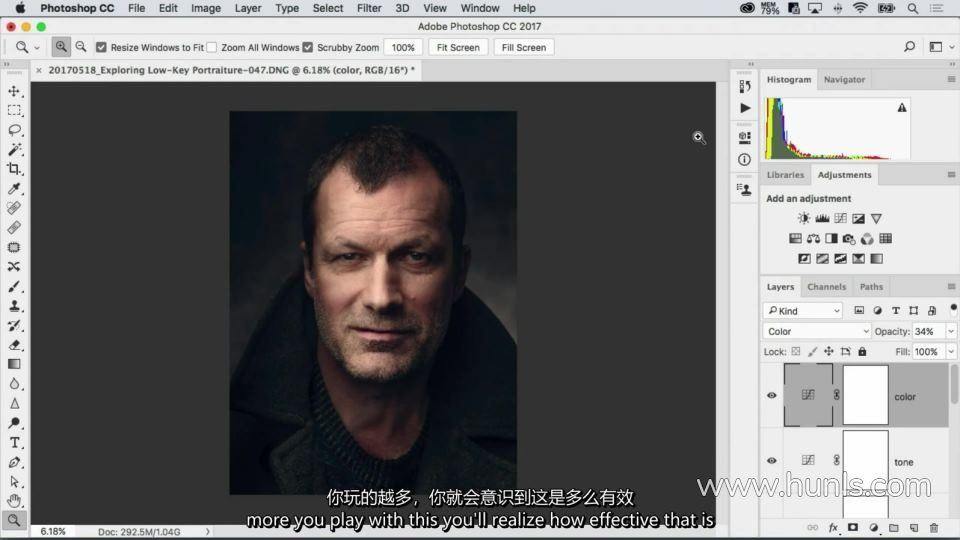Image resolution: width=960 pixels, height=540 pixels.
Task: Switch to the Libraries tab
Action: coord(786,174)
